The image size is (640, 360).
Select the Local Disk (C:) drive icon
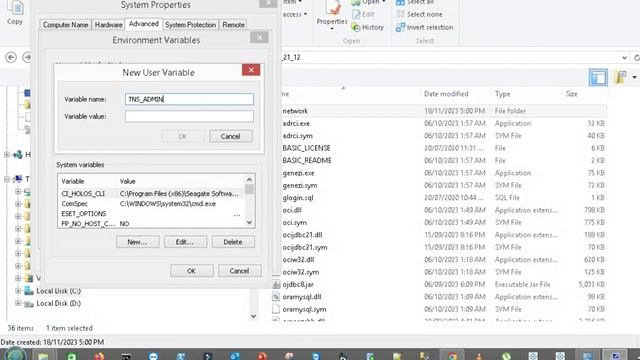(29, 291)
